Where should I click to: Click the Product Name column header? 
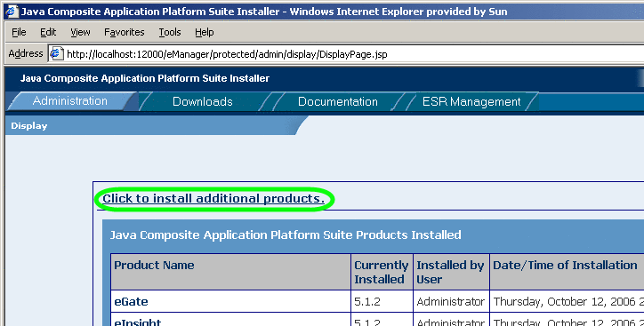[230, 272]
